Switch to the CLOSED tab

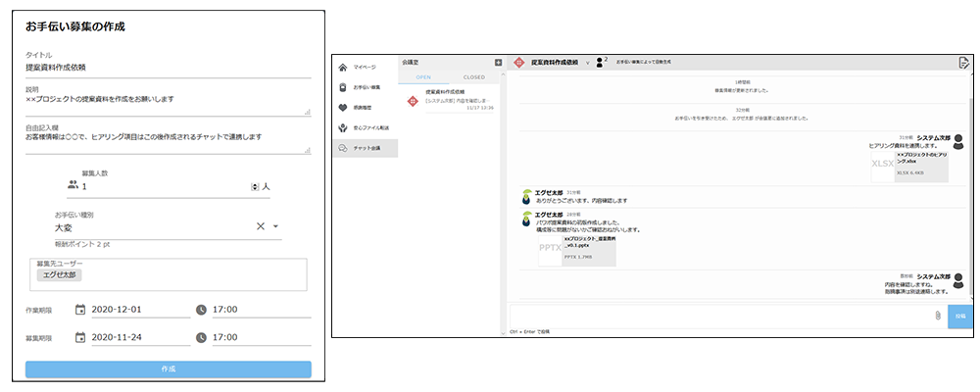(x=472, y=76)
